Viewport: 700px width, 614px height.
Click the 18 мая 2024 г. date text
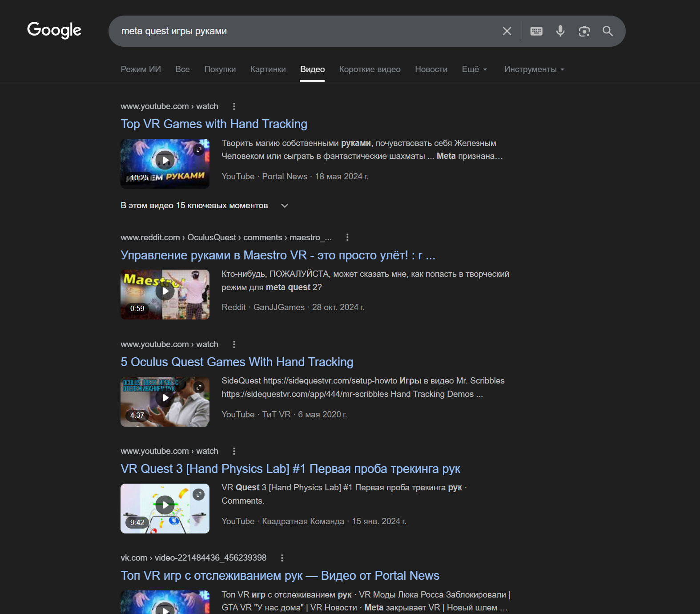point(342,177)
